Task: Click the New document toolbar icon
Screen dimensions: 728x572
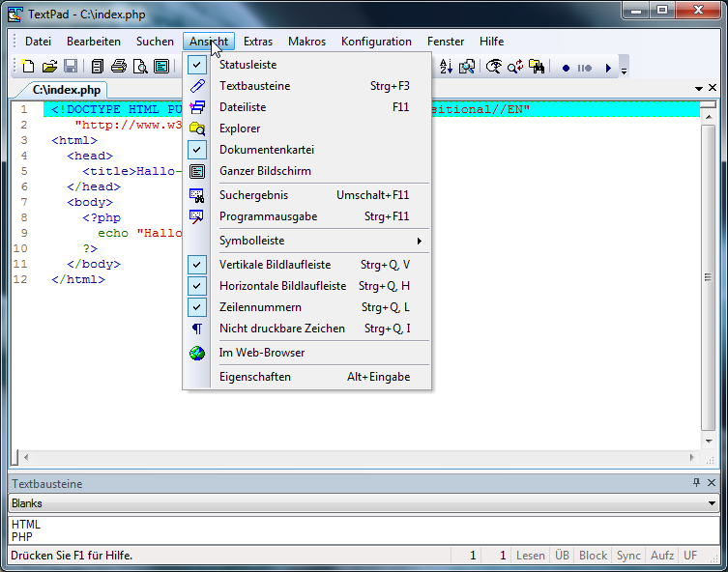Action: pyautogui.click(x=28, y=67)
